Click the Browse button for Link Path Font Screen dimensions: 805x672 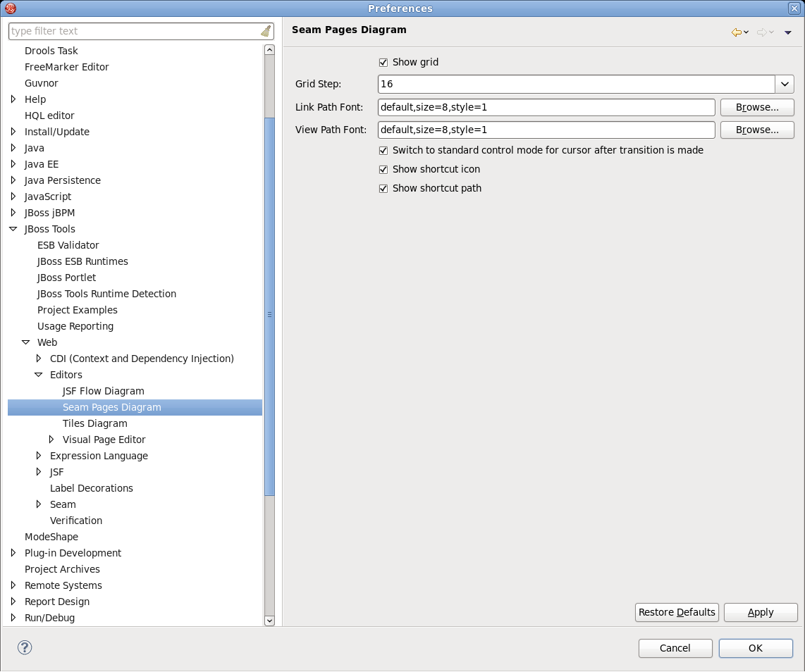pos(756,107)
